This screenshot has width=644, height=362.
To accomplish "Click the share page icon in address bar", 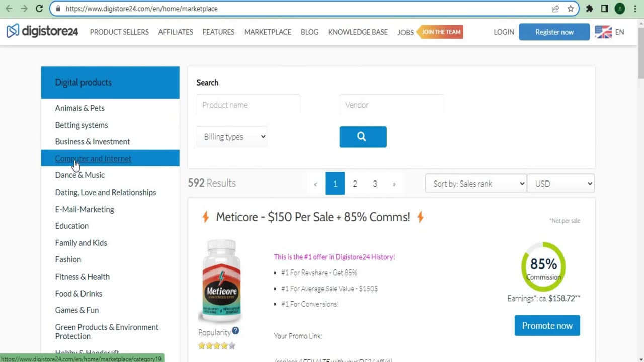I will click(x=555, y=9).
